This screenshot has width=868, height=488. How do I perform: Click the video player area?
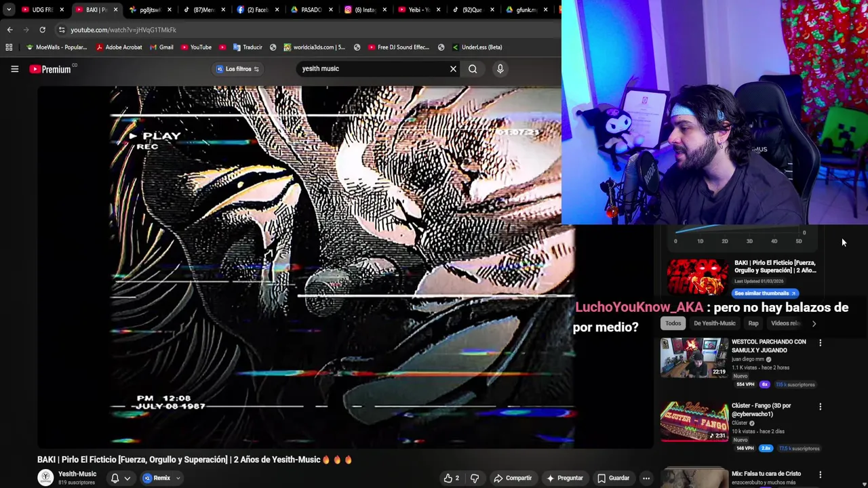pos(345,267)
